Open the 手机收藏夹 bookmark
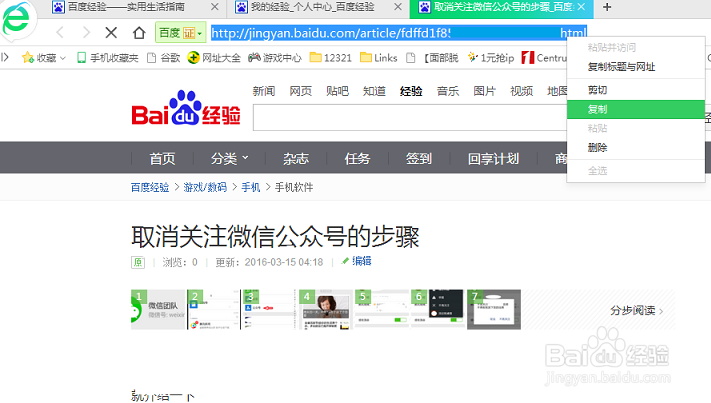The image size is (711, 403). [107, 58]
